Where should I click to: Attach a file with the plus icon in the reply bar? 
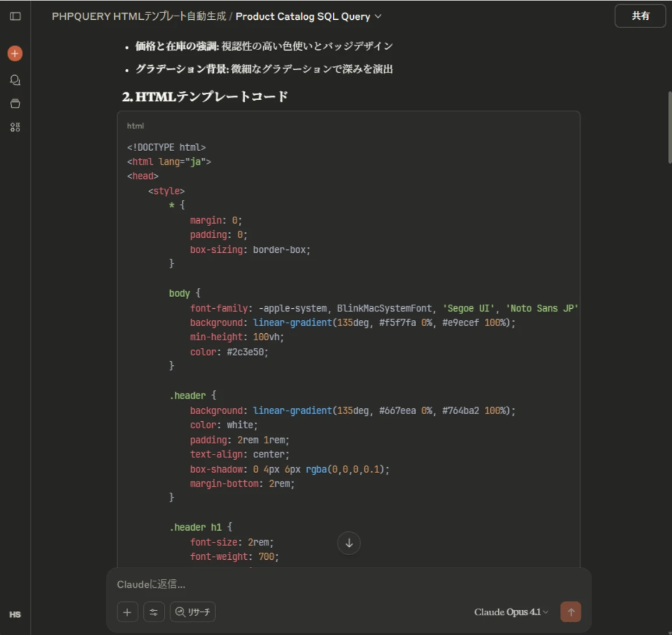tap(127, 612)
